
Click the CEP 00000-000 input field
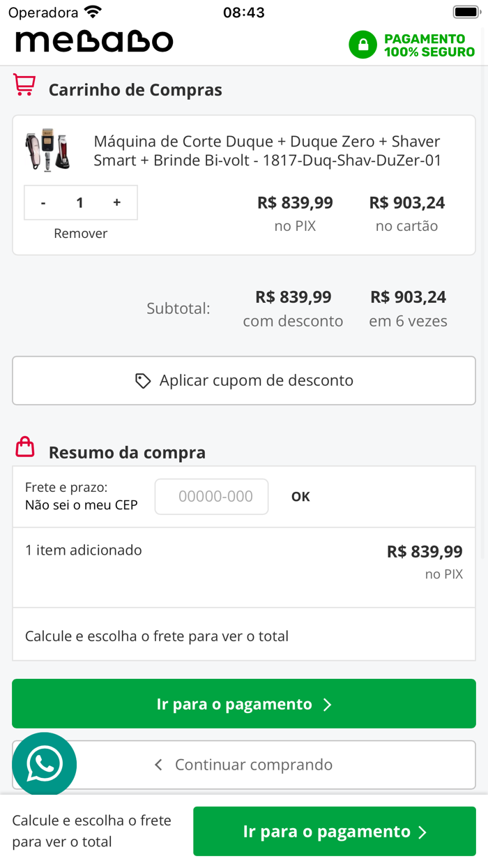[x=211, y=496]
